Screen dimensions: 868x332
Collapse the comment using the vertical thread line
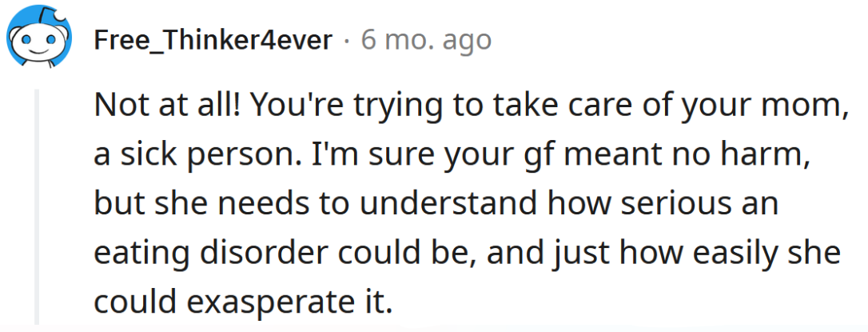(x=37, y=208)
